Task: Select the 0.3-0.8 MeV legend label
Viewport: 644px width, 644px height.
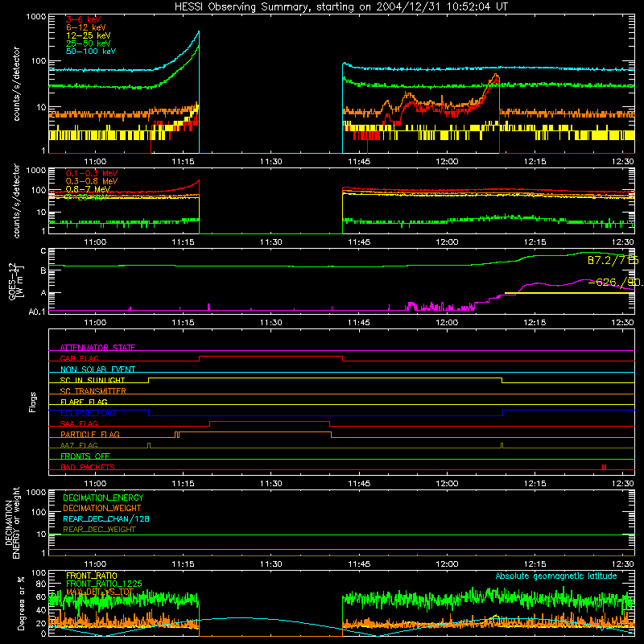Action: pos(92,181)
